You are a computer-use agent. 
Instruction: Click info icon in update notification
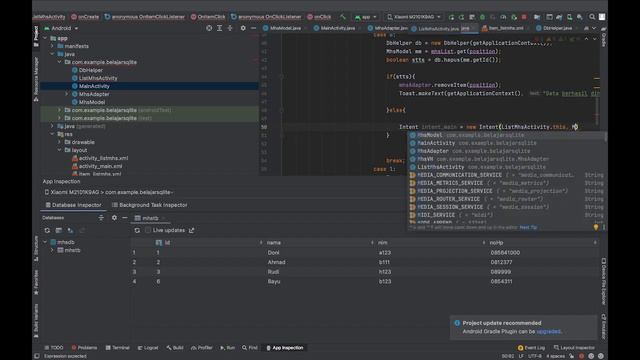point(457,323)
